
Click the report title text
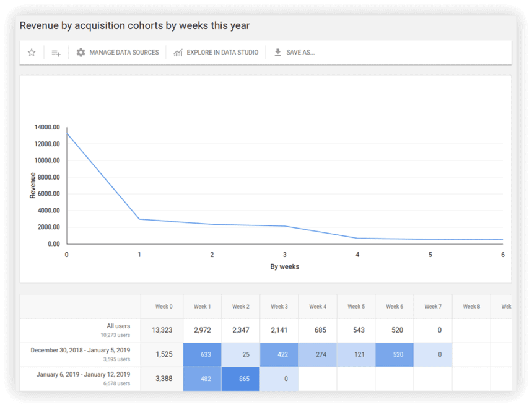tap(134, 25)
